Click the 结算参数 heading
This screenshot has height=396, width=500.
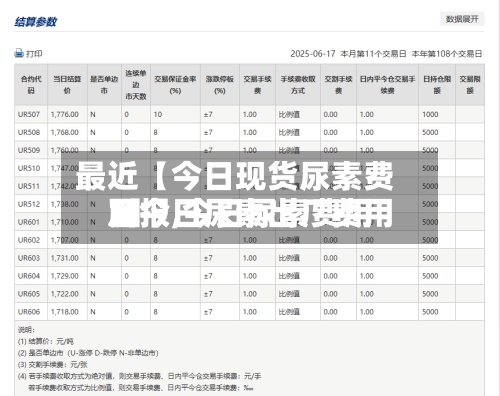(x=36, y=22)
